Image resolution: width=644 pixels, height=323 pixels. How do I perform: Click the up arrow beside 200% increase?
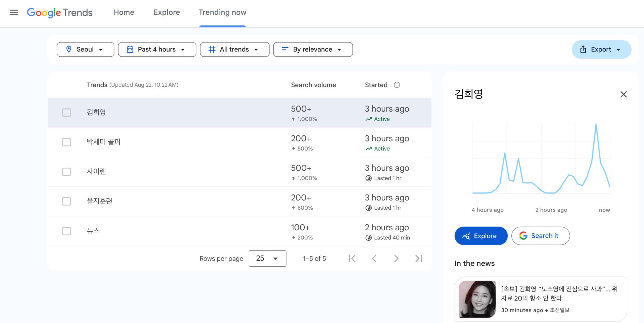pos(293,238)
